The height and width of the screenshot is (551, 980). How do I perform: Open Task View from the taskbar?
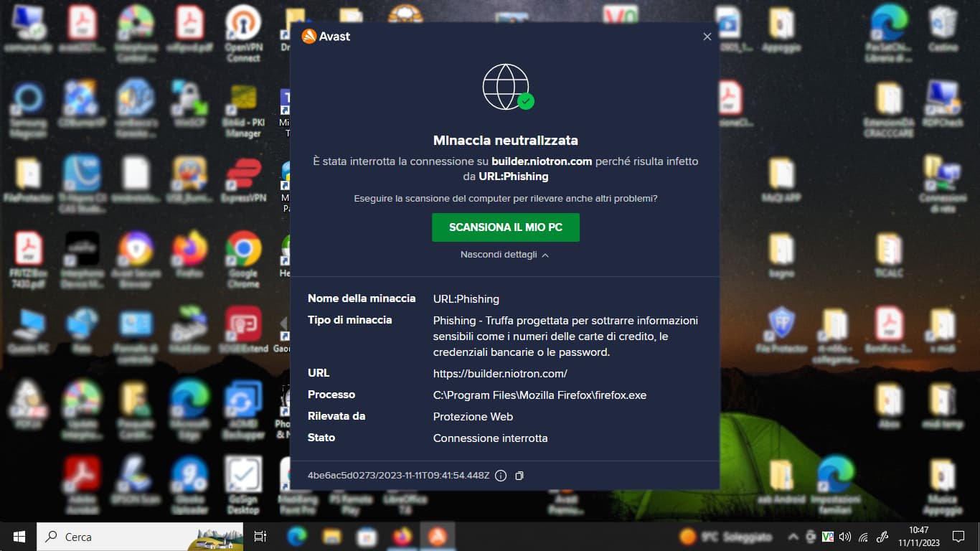click(260, 537)
